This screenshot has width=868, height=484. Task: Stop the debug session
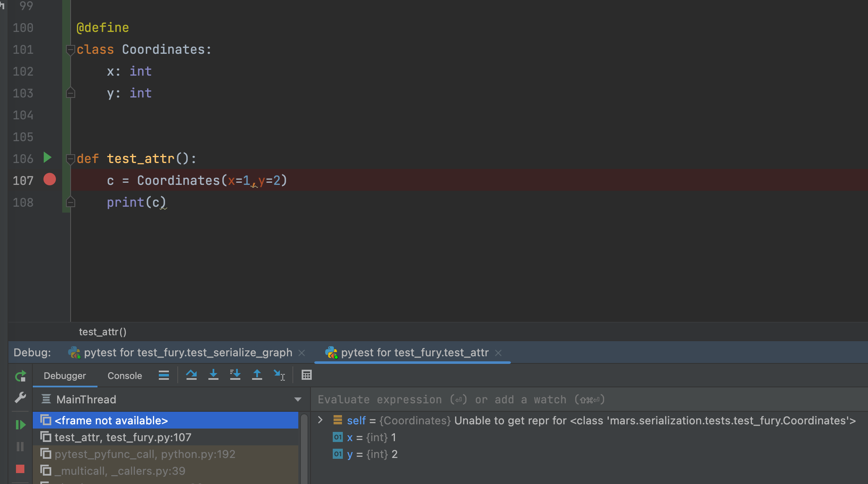point(20,469)
